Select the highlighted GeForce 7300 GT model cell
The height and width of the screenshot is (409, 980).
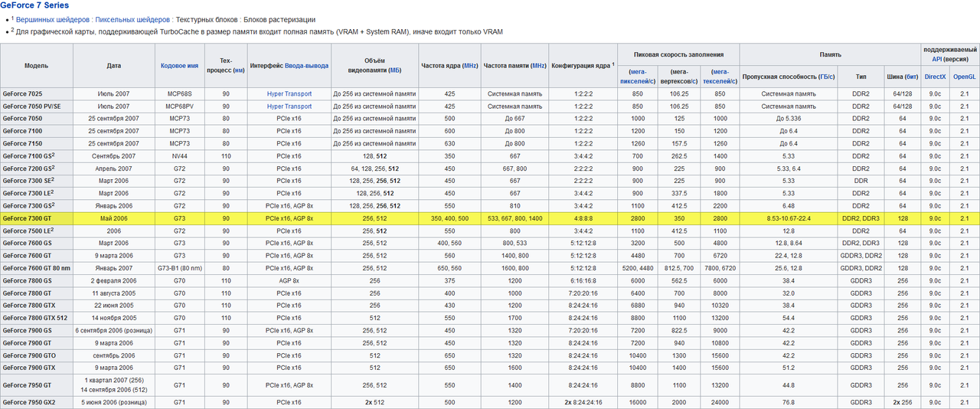pyautogui.click(x=37, y=218)
